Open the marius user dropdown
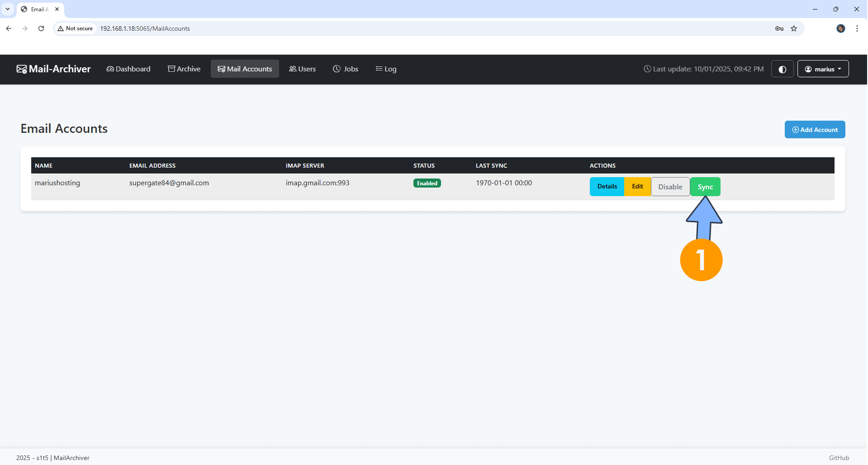This screenshot has width=868, height=465. tap(822, 69)
